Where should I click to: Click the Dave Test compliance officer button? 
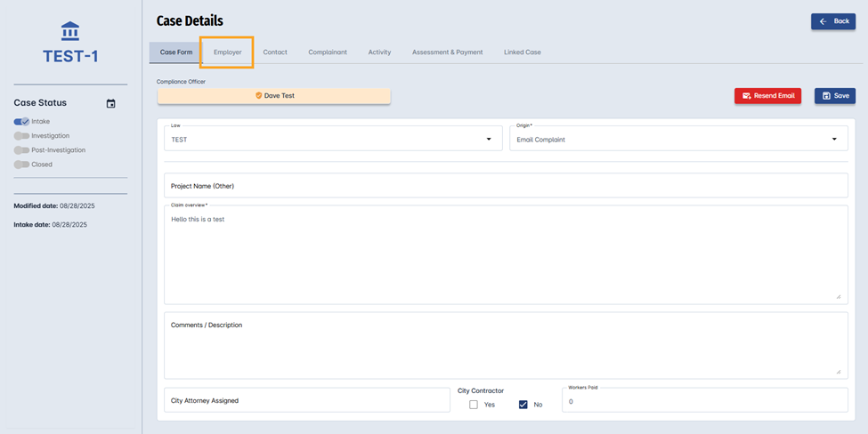pyautogui.click(x=274, y=96)
